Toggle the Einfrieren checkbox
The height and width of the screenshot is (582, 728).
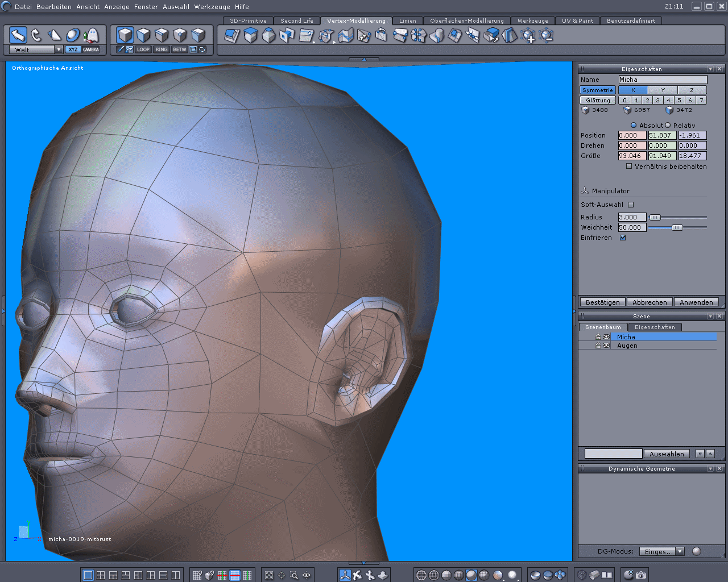623,238
